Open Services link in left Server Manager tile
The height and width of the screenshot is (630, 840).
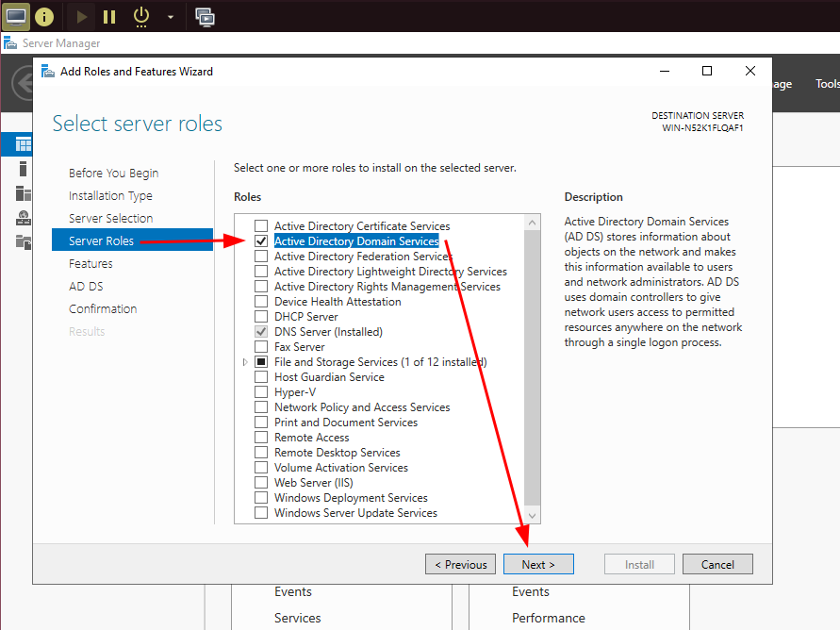pos(297,618)
